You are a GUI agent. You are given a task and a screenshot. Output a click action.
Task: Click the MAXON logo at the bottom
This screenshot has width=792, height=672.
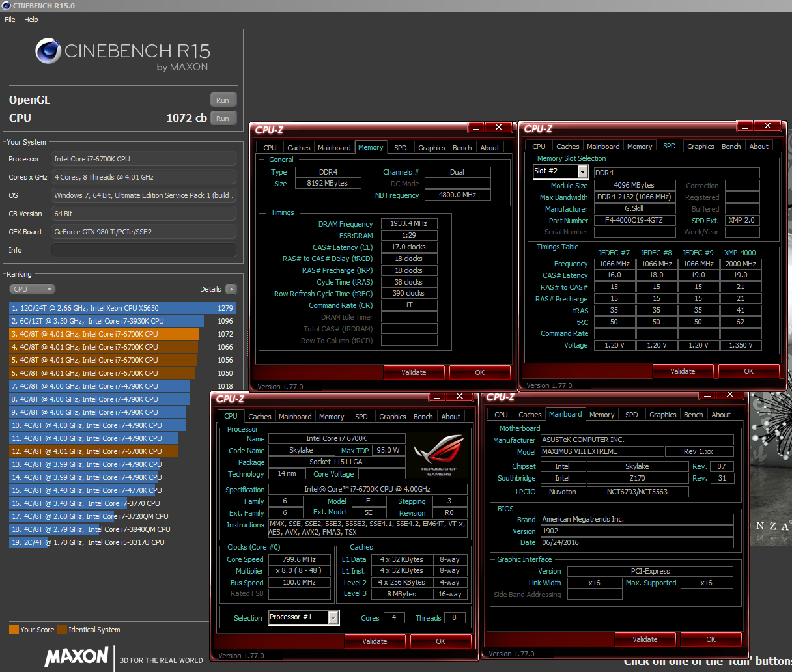click(76, 656)
